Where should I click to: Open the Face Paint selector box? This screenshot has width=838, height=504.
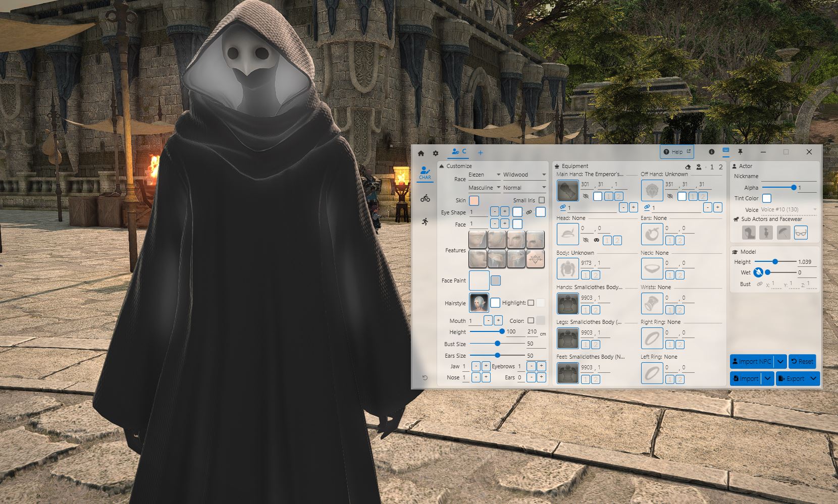point(479,281)
